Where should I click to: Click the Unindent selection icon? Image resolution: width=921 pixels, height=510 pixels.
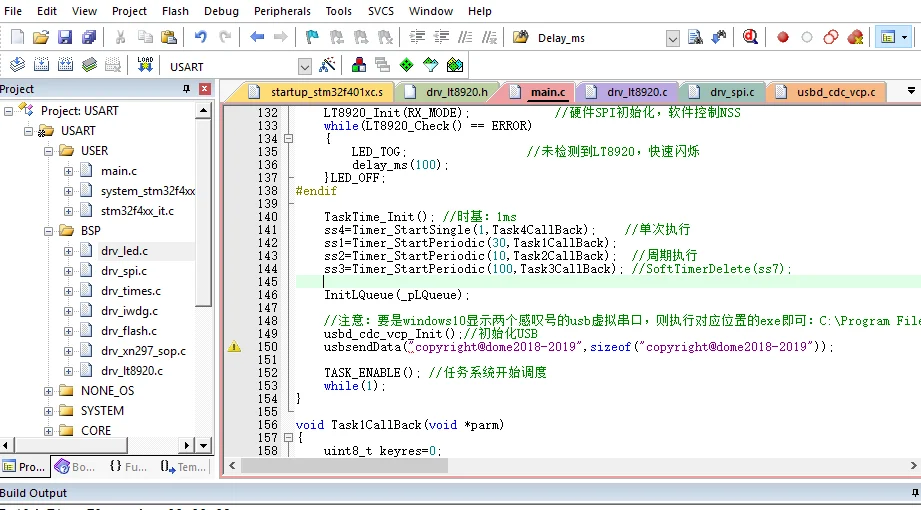441,38
